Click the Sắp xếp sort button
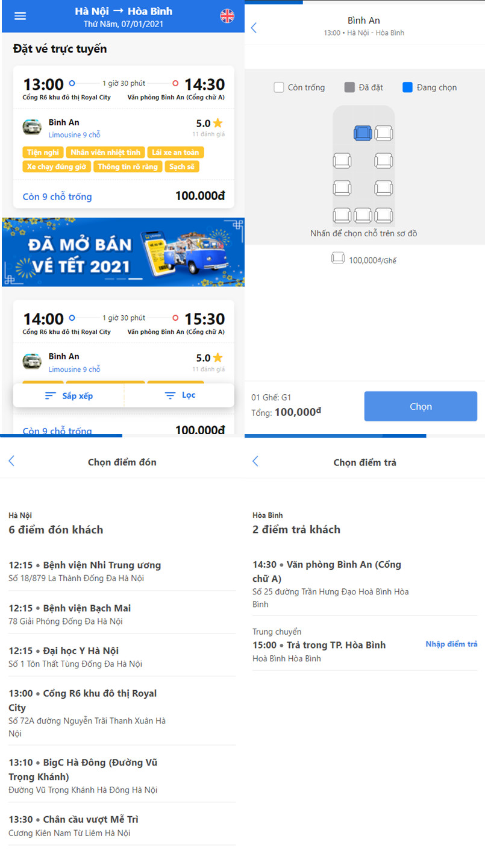 69,396
